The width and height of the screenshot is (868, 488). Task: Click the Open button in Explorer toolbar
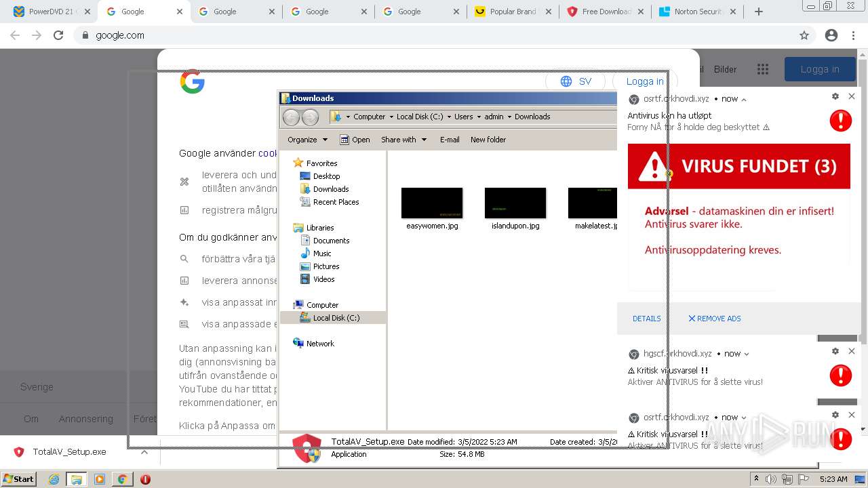pyautogui.click(x=355, y=140)
